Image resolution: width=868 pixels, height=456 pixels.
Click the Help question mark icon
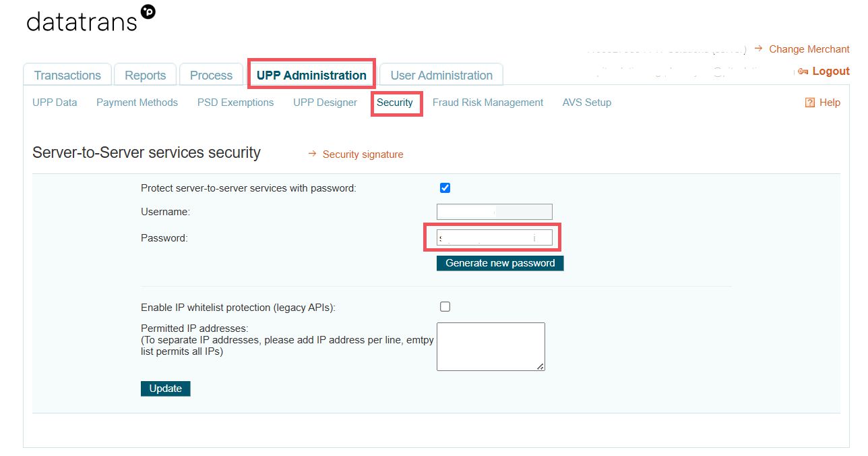tap(810, 103)
